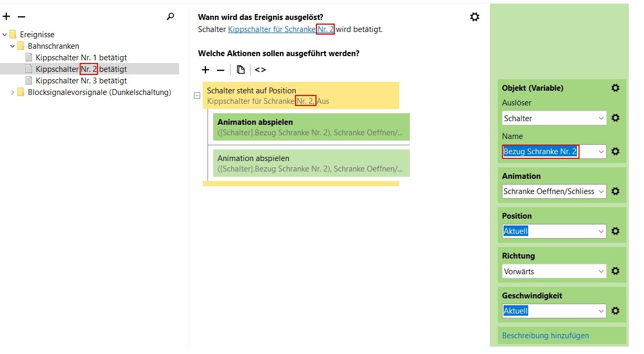
Task: Add a new action with plus in actions toolbar
Action: (205, 70)
